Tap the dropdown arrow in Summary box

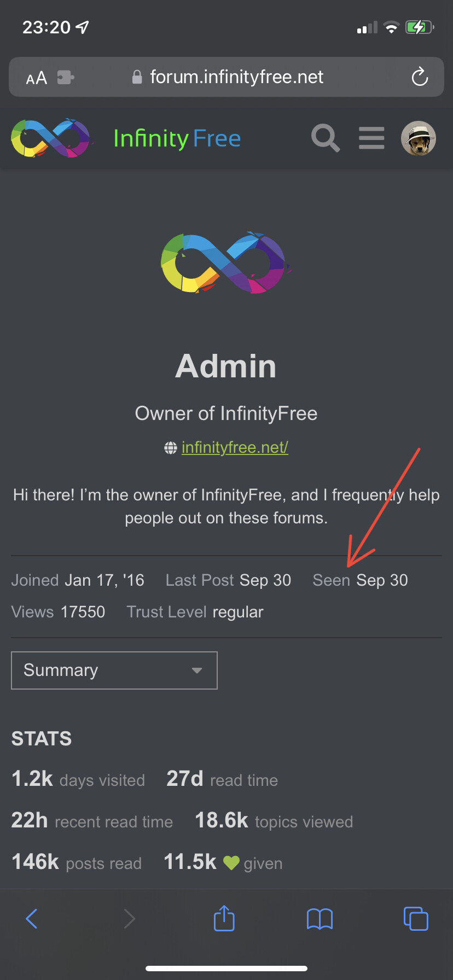point(197,670)
